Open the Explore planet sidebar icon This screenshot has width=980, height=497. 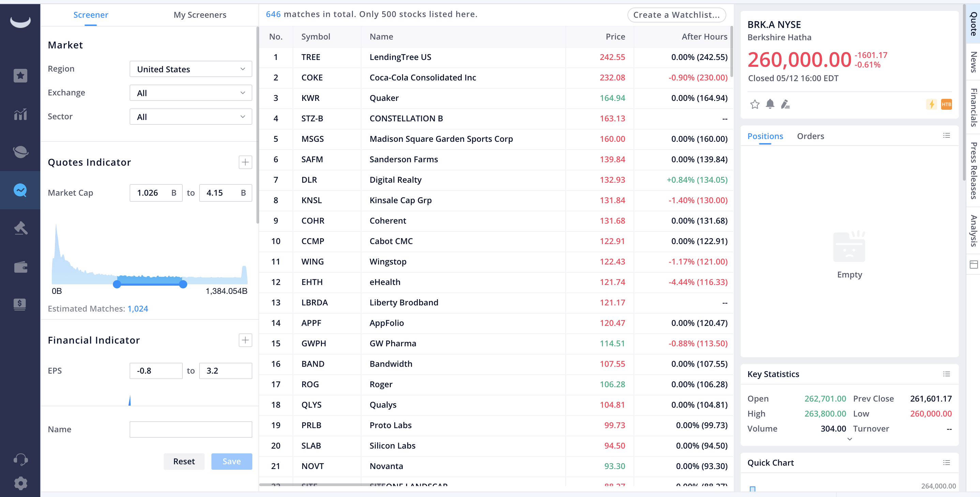pos(20,152)
